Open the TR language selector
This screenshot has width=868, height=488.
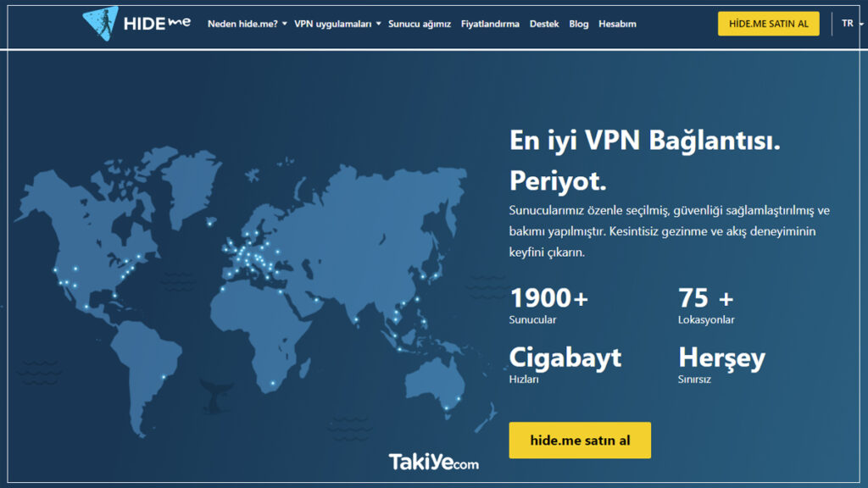pyautogui.click(x=852, y=23)
